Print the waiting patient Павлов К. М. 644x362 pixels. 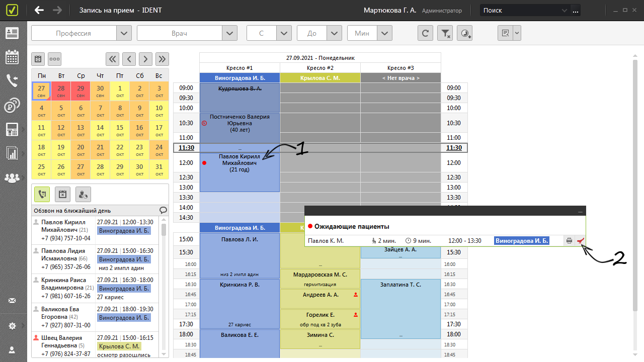[569, 241]
